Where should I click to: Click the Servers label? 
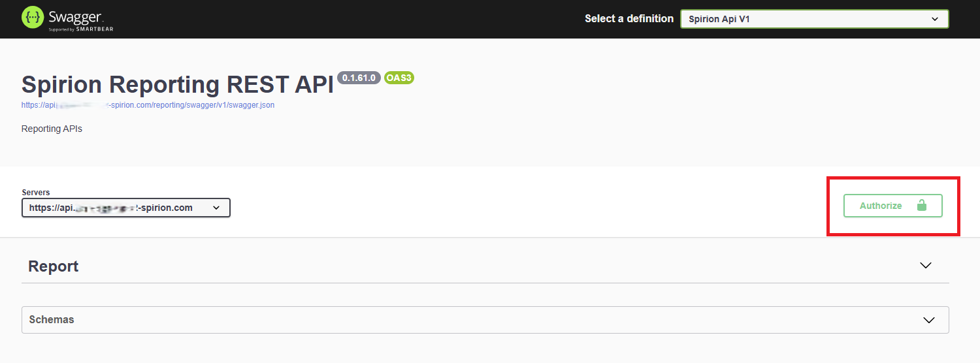[36, 193]
